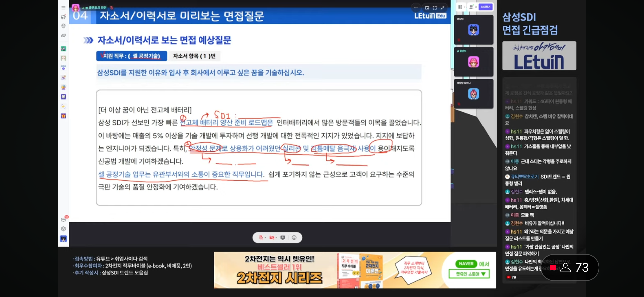
Task: Click the link icon in sidebar
Action: [x=63, y=36]
